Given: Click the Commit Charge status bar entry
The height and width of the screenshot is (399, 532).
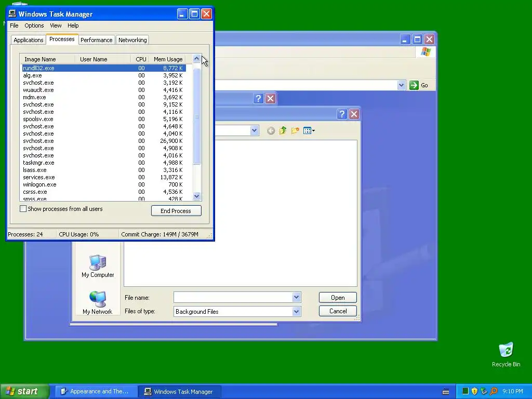Looking at the screenshot, I should (x=159, y=234).
